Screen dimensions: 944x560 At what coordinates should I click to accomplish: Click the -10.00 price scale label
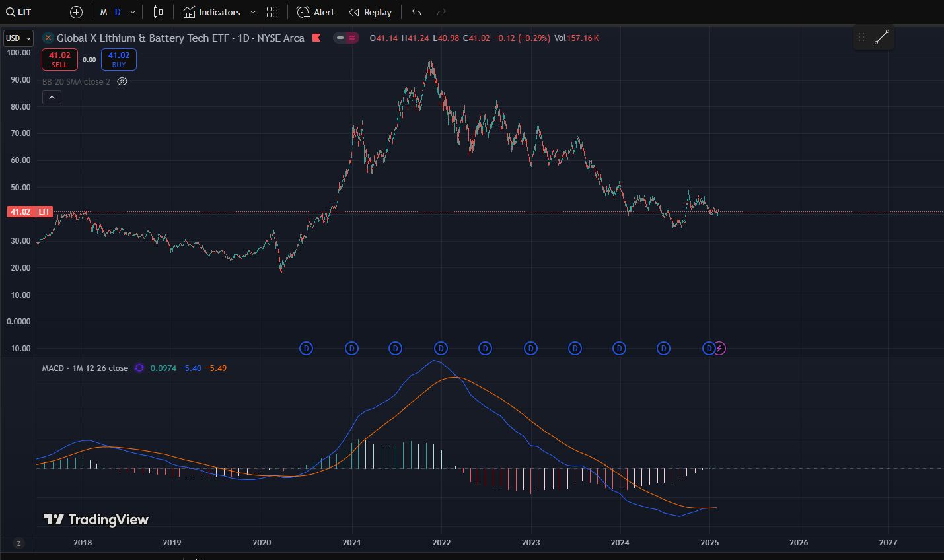tap(18, 349)
